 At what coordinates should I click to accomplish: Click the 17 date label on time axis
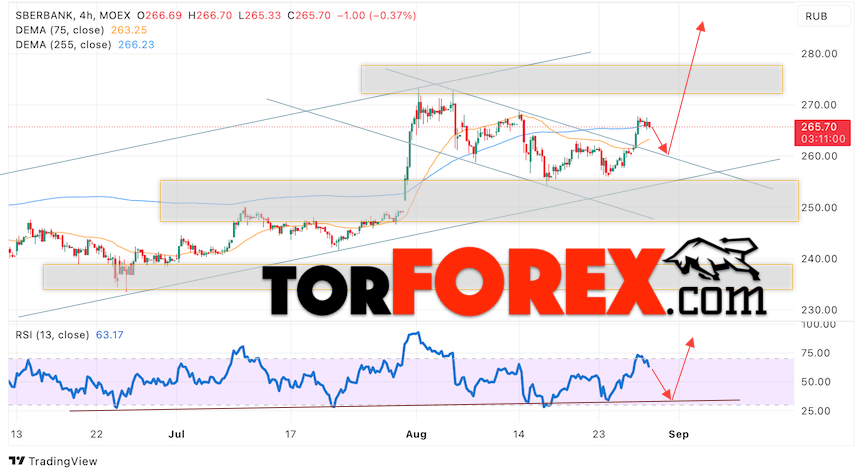[291, 434]
